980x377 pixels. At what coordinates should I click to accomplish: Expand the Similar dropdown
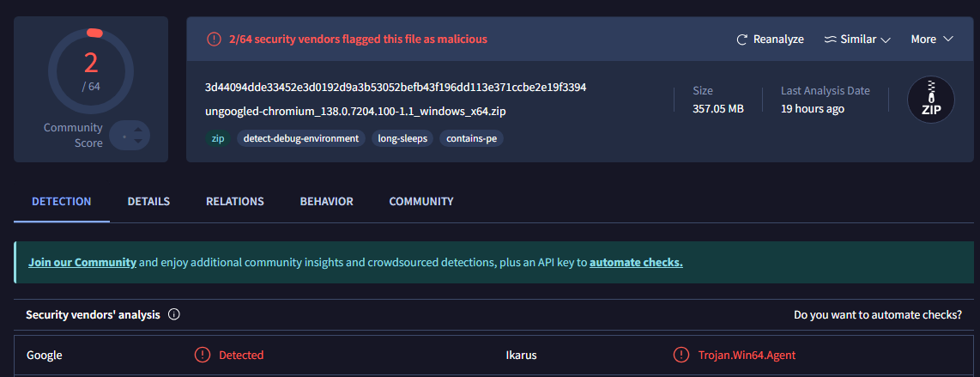886,40
